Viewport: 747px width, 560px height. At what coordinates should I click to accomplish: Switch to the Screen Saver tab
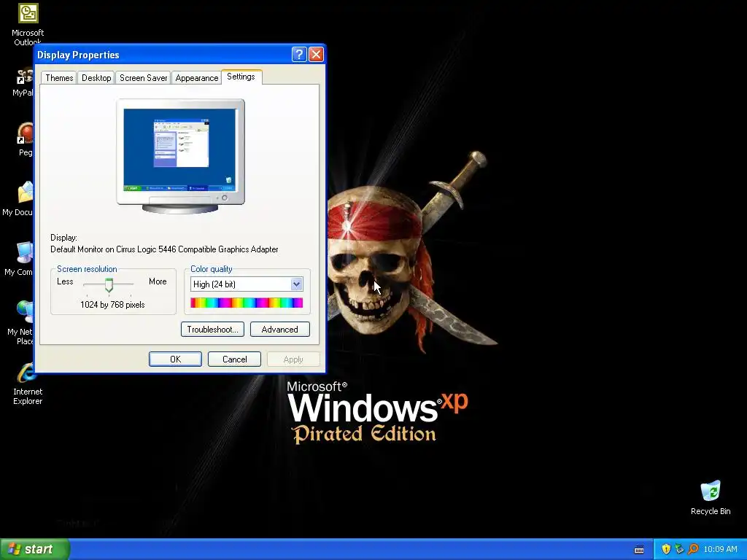[x=144, y=77]
